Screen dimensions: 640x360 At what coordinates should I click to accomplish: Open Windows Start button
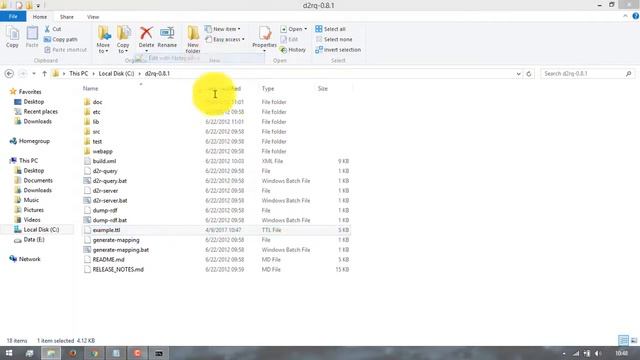pos(9,353)
